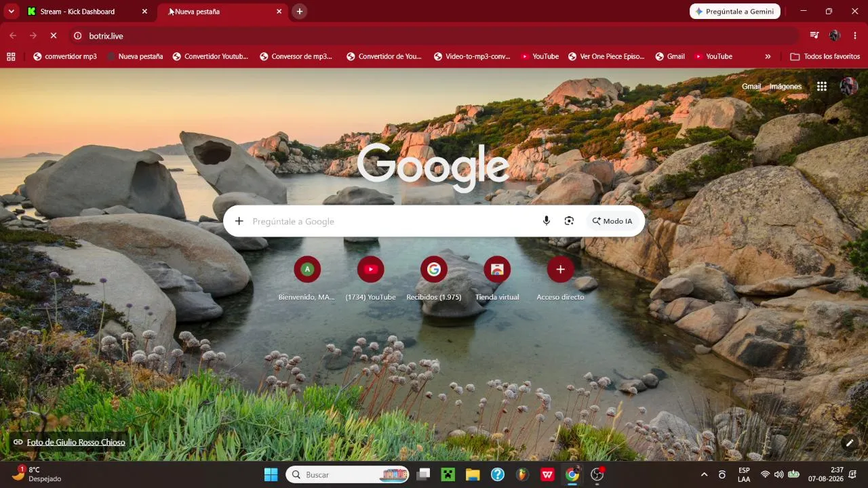Screen dimensions: 868x488
Task: Open the Nueva pestaña bookmark
Action: pyautogui.click(x=135, y=56)
